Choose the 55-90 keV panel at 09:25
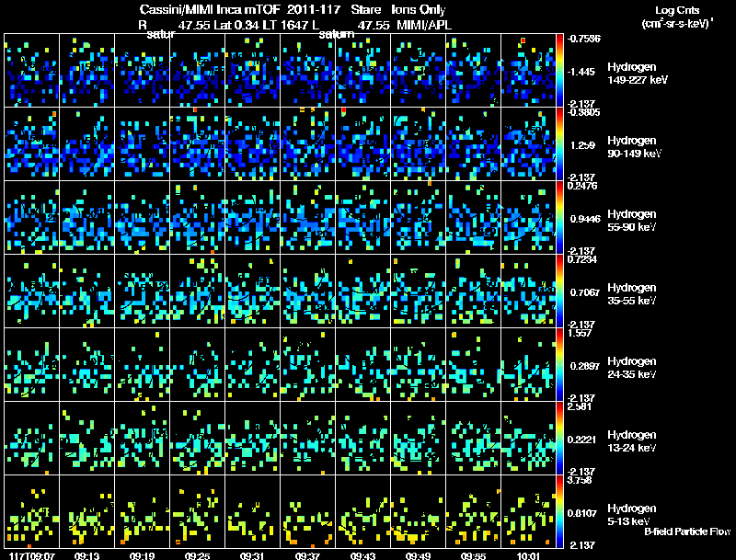Viewport: 736px width, 560px height. pyautogui.click(x=197, y=218)
